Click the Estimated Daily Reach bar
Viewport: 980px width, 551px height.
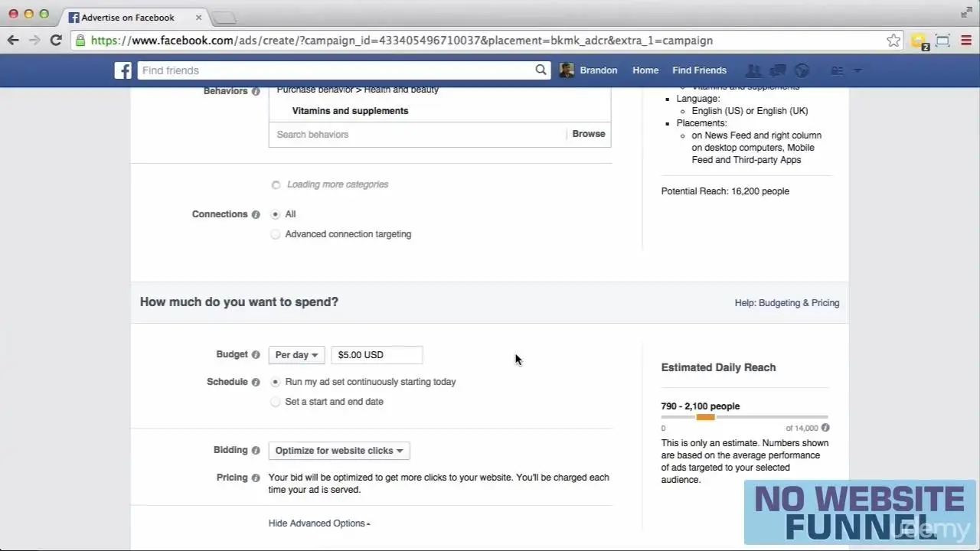(745, 417)
